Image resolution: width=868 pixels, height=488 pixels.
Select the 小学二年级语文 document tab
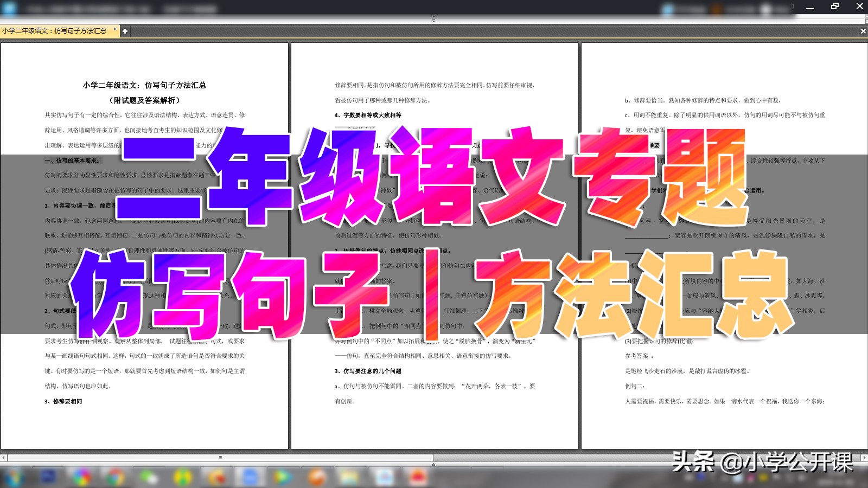pyautogui.click(x=54, y=31)
